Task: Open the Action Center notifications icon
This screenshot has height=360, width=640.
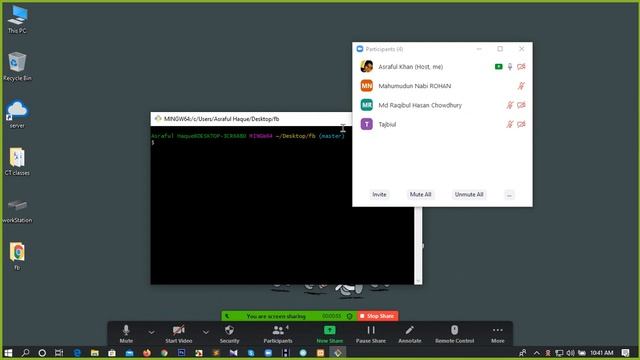Action: 625,353
